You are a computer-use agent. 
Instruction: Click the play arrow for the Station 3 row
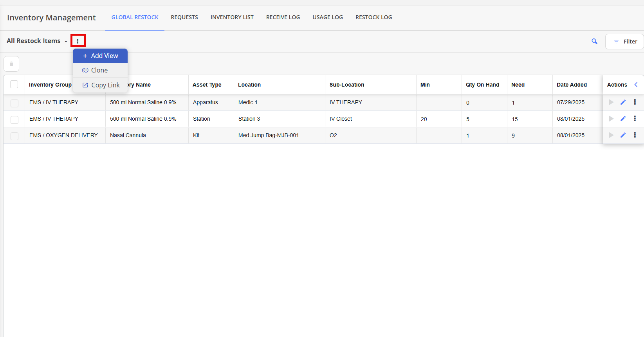click(611, 119)
